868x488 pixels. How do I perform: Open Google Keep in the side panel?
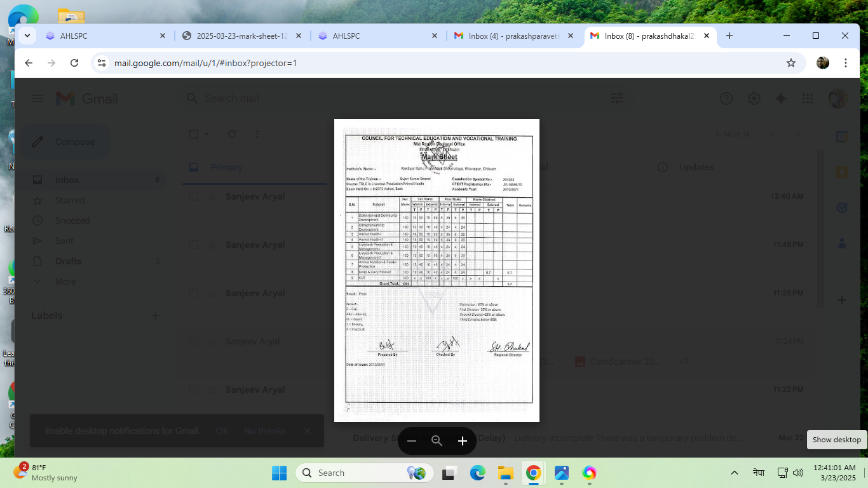point(842,172)
